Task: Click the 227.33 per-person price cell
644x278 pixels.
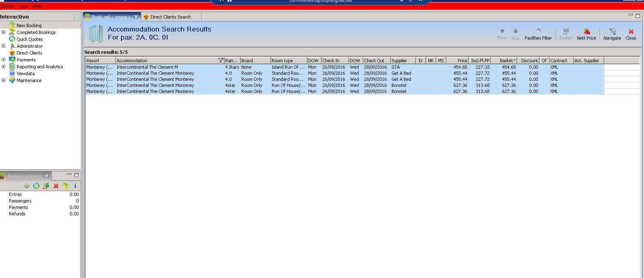Action: (x=480, y=67)
